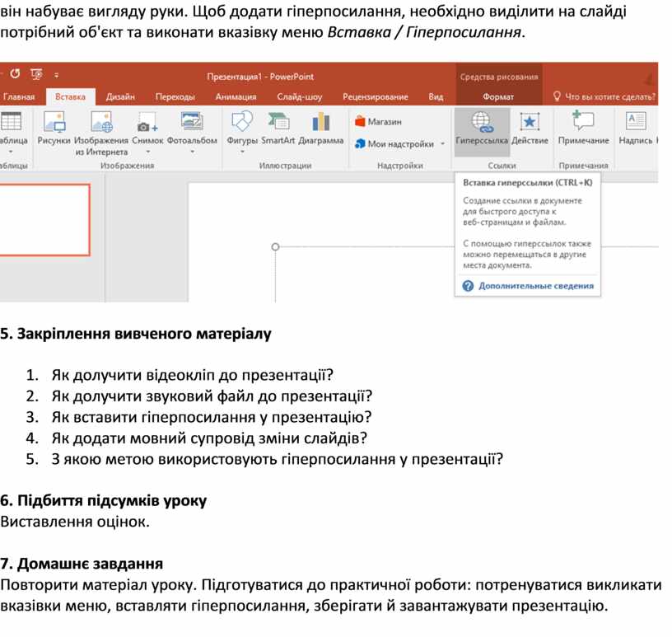Click the text 'Виставлення оцінок.'
672x637 pixels.
pos(75,522)
